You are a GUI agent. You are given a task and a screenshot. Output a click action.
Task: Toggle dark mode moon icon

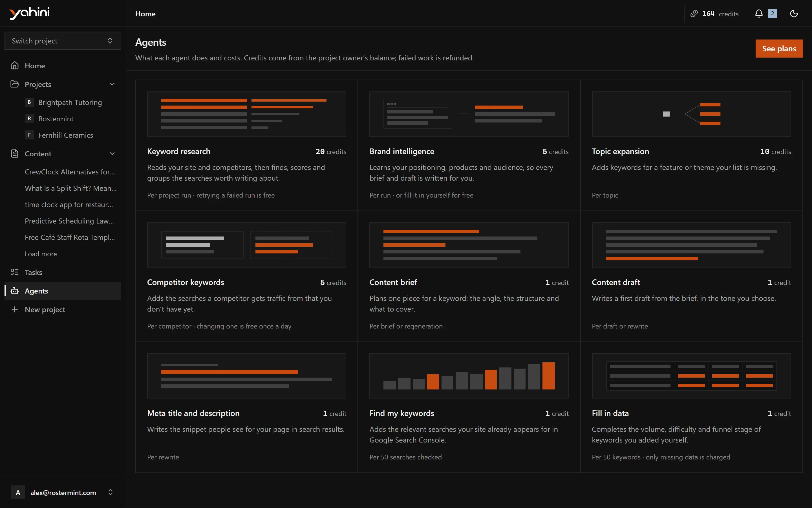coord(794,14)
